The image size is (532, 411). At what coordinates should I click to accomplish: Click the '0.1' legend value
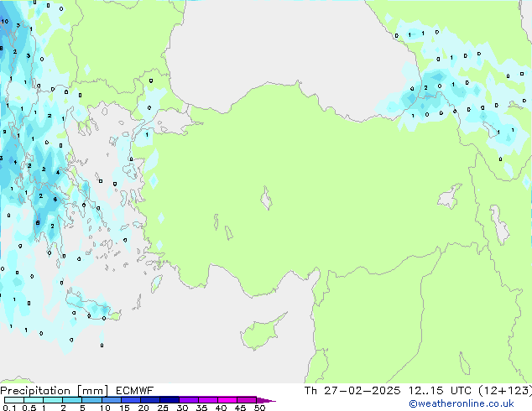coord(9,408)
